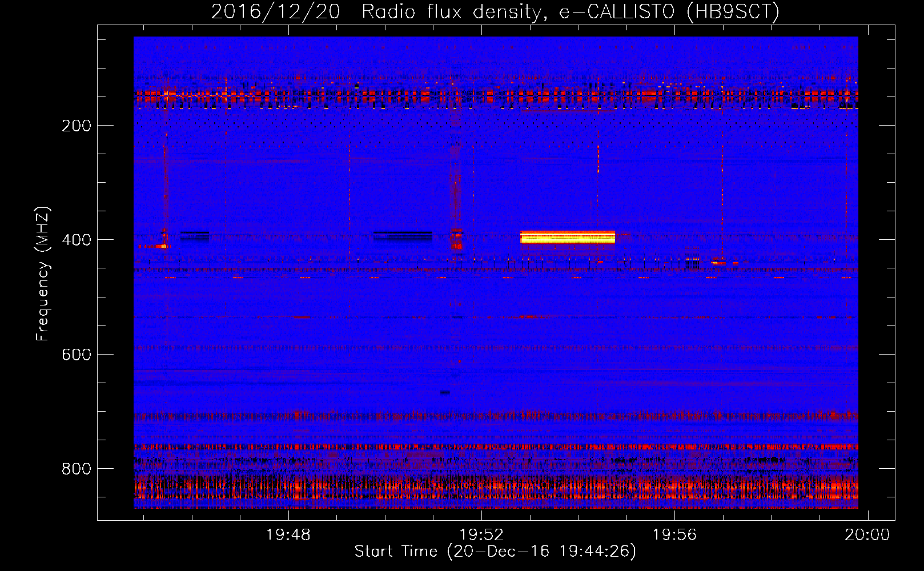Click the plot title containing e-CALLISTO (HB9SCT)
924x571 pixels.
tap(495, 11)
